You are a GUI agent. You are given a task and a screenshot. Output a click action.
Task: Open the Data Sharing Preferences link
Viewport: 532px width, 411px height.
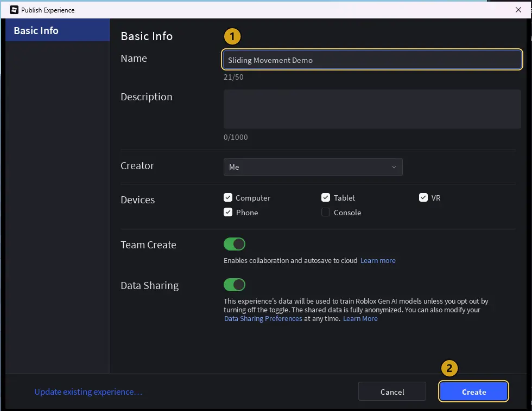coord(263,319)
